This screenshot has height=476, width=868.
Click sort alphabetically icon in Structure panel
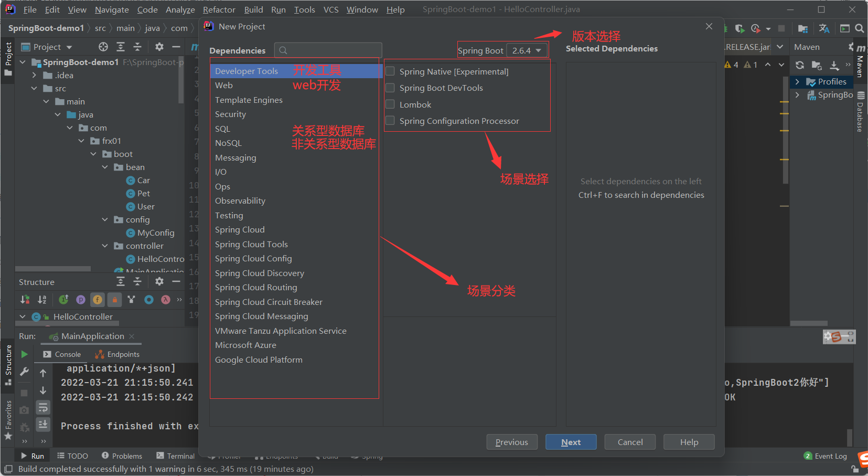click(42, 299)
